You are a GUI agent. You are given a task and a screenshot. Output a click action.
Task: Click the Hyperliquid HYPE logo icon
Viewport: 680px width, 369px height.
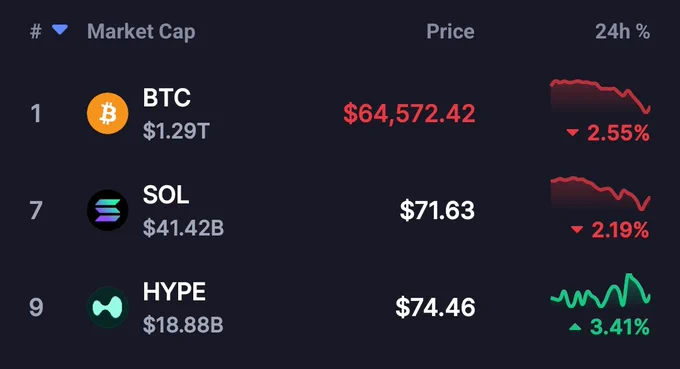point(108,307)
